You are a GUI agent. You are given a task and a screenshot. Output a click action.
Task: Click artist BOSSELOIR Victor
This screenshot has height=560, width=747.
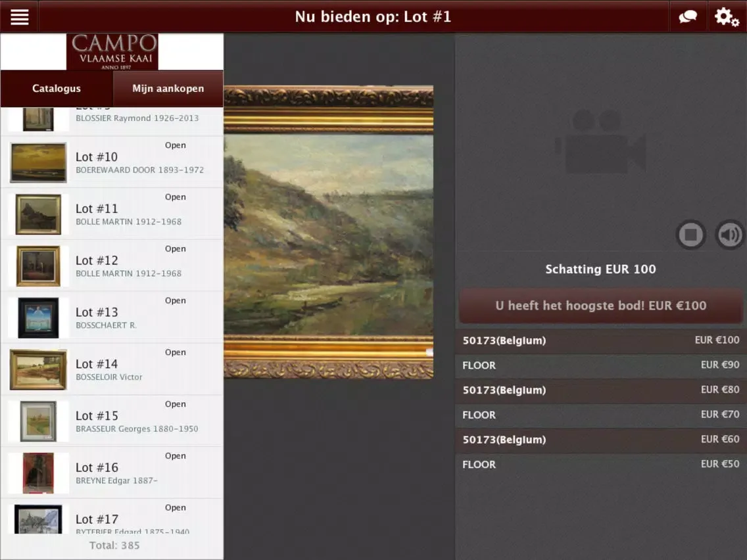[108, 377]
